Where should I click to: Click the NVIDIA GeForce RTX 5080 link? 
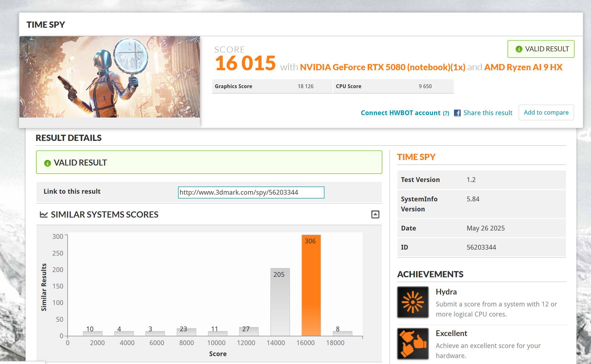tap(382, 67)
